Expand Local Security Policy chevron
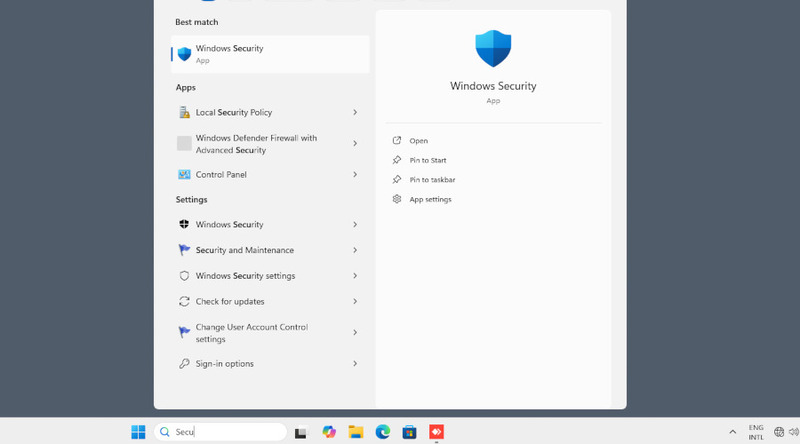 (355, 112)
